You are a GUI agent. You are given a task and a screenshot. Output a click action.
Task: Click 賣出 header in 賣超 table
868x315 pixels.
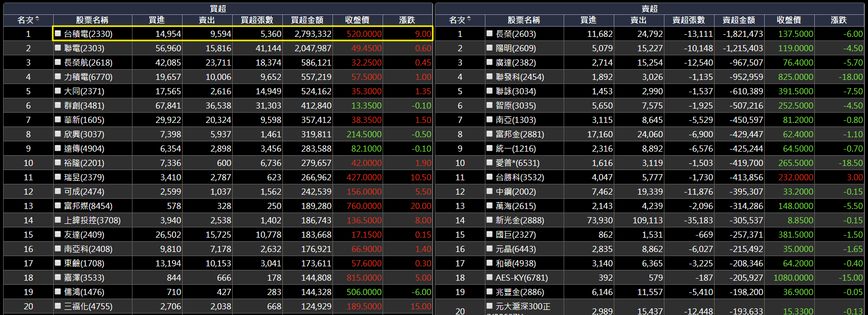639,20
